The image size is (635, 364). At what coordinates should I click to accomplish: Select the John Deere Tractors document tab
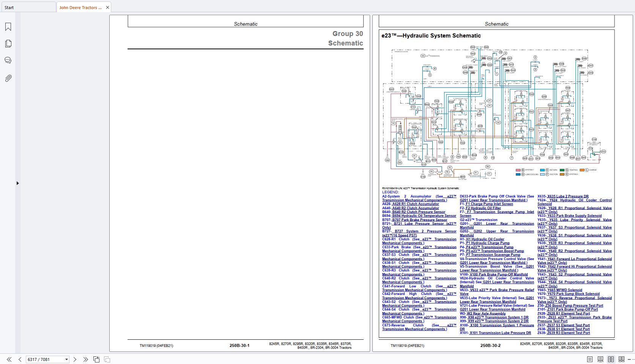(x=80, y=8)
